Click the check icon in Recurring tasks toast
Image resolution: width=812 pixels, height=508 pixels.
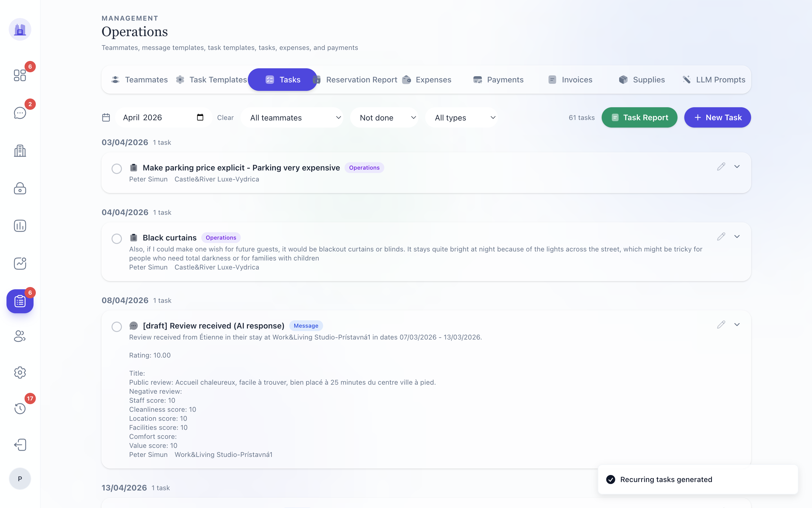611,479
